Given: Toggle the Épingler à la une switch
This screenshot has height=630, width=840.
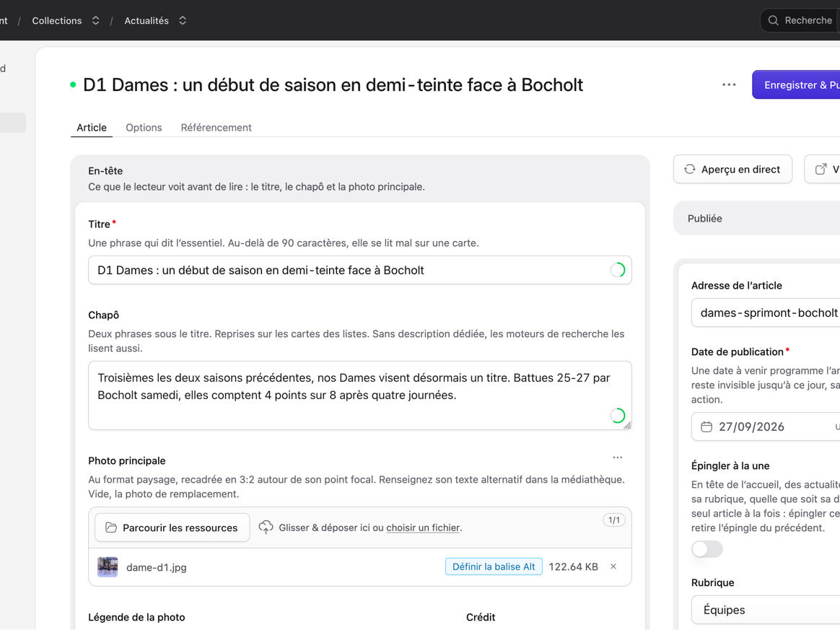Looking at the screenshot, I should click(706, 549).
